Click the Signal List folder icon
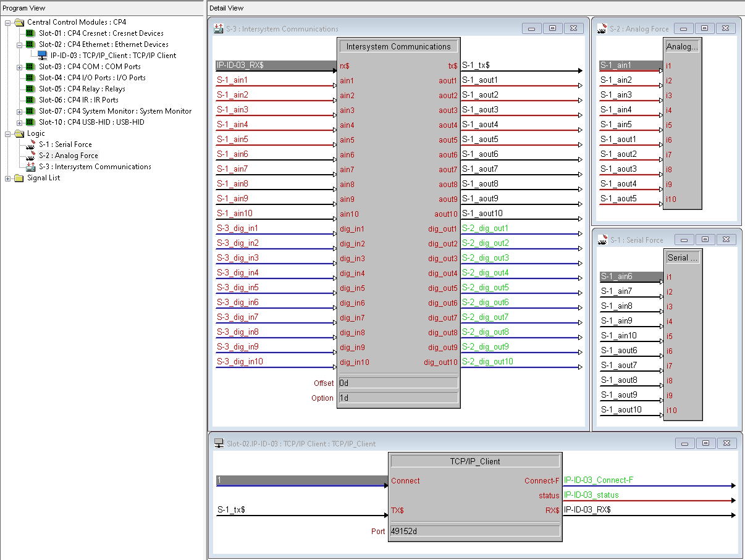The image size is (745, 560). click(19, 178)
